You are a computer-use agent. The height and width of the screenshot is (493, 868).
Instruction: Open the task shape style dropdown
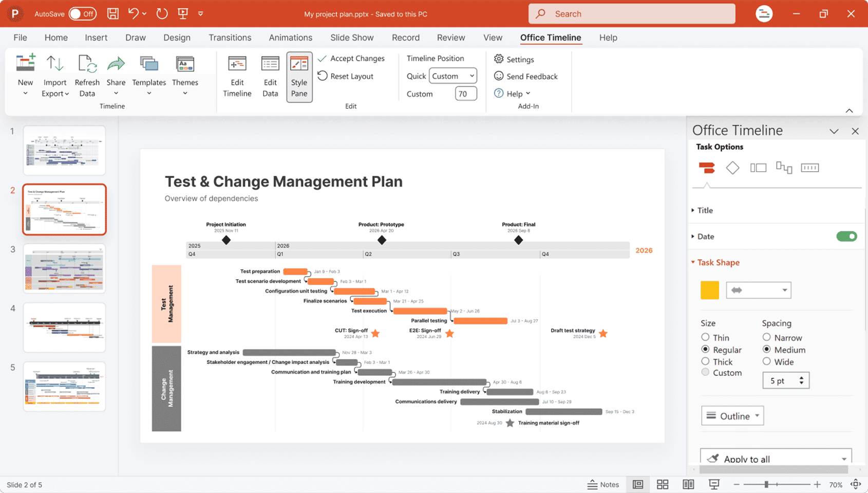pos(758,290)
